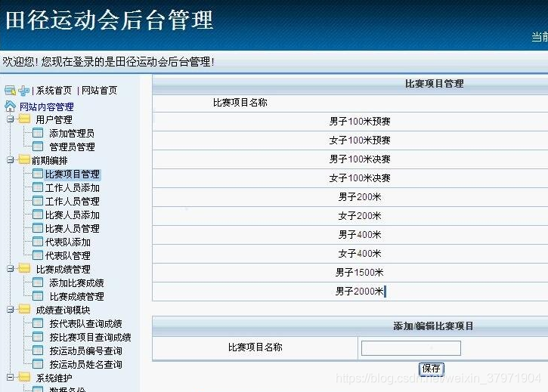This screenshot has height=392, width=548.
Task: Click page icon next to 代表队添加
Action: point(38,242)
